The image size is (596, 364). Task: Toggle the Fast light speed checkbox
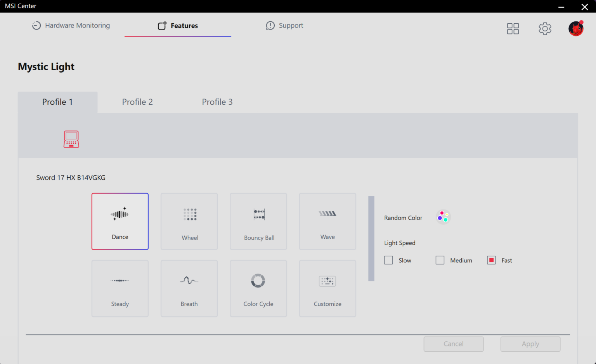[x=492, y=260]
